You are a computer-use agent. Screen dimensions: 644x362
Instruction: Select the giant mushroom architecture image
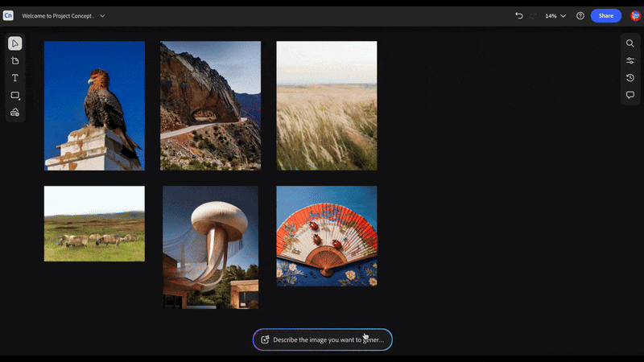click(211, 247)
